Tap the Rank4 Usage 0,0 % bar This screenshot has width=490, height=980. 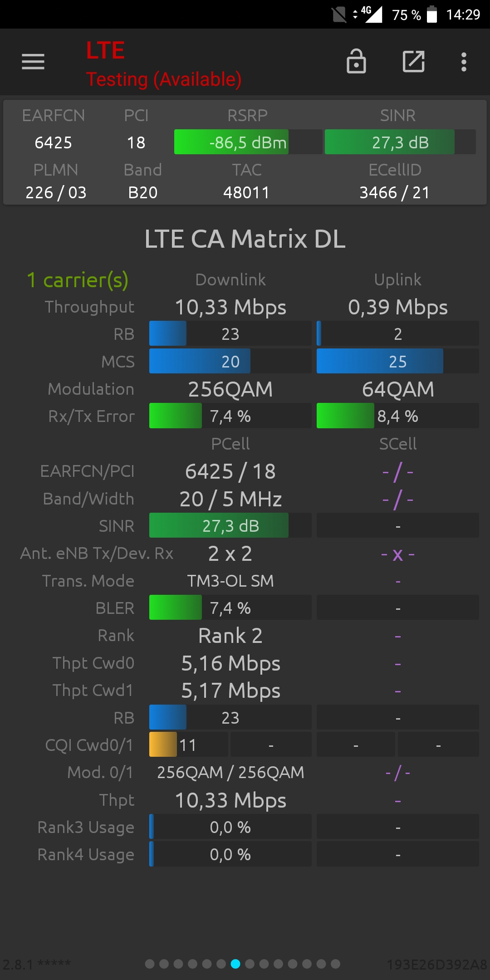pos(230,854)
